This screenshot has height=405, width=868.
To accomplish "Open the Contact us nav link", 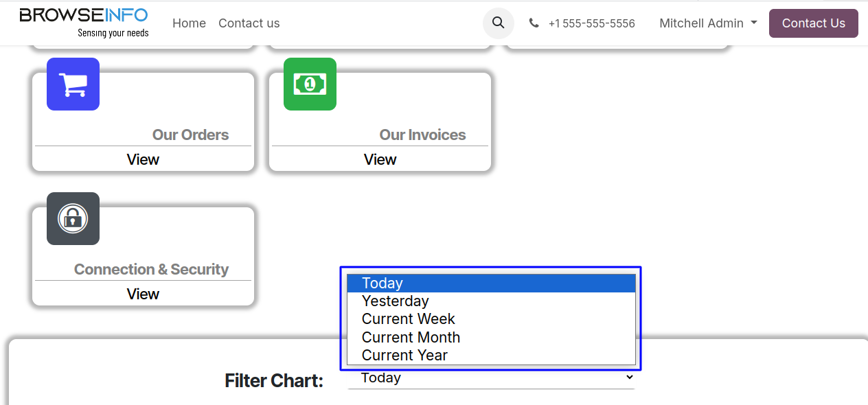I will click(x=249, y=23).
